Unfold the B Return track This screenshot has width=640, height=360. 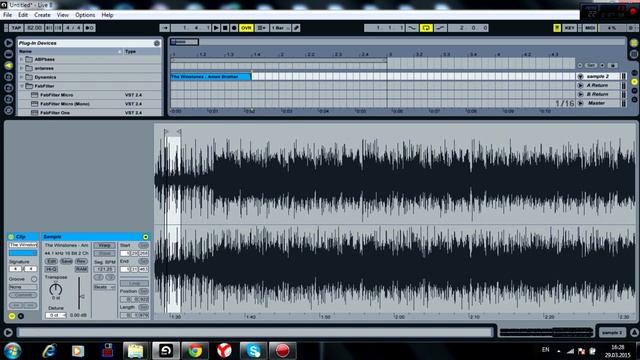580,94
